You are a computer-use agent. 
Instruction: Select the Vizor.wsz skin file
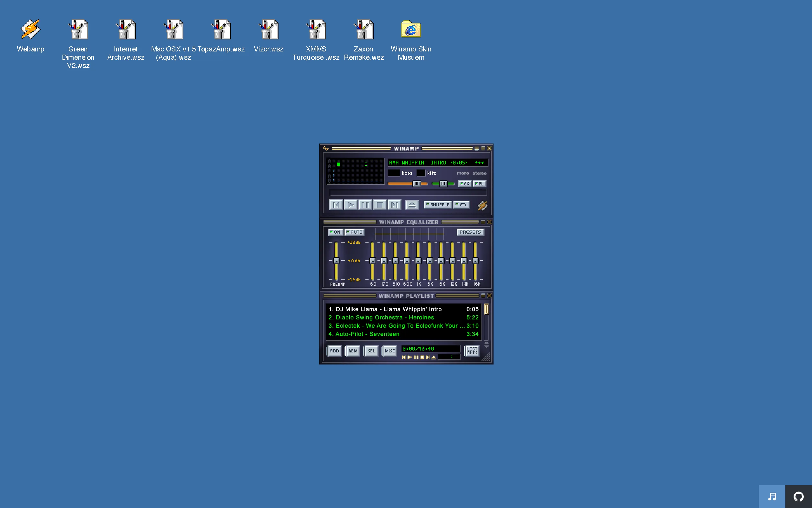268,36
